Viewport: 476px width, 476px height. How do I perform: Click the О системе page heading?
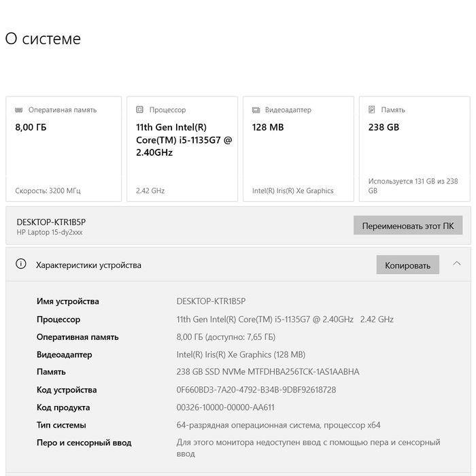pyautogui.click(x=43, y=39)
